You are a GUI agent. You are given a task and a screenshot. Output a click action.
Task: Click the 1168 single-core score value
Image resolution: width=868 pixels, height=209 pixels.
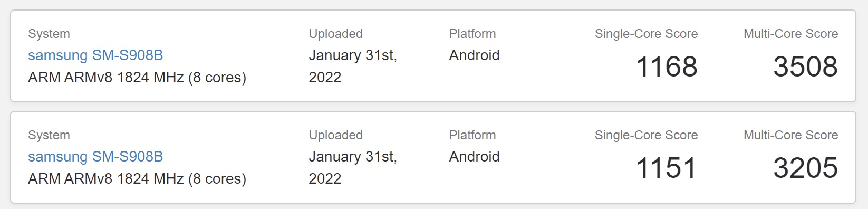(x=667, y=66)
